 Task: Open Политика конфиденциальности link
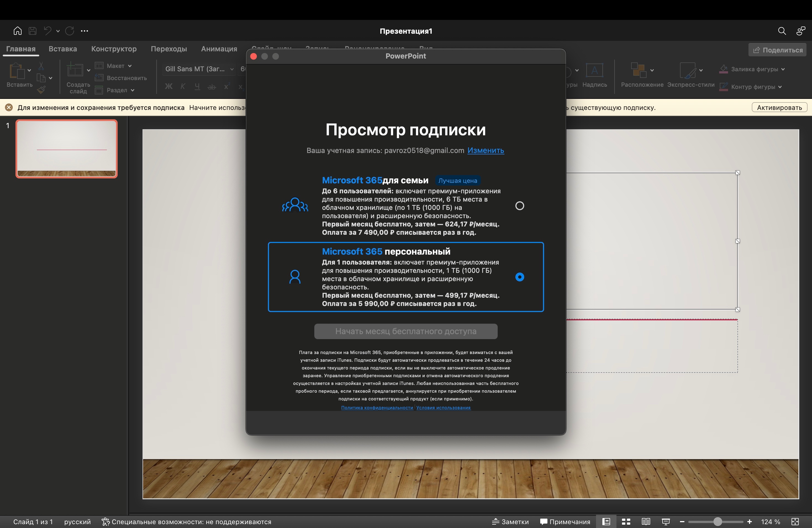[377, 408]
